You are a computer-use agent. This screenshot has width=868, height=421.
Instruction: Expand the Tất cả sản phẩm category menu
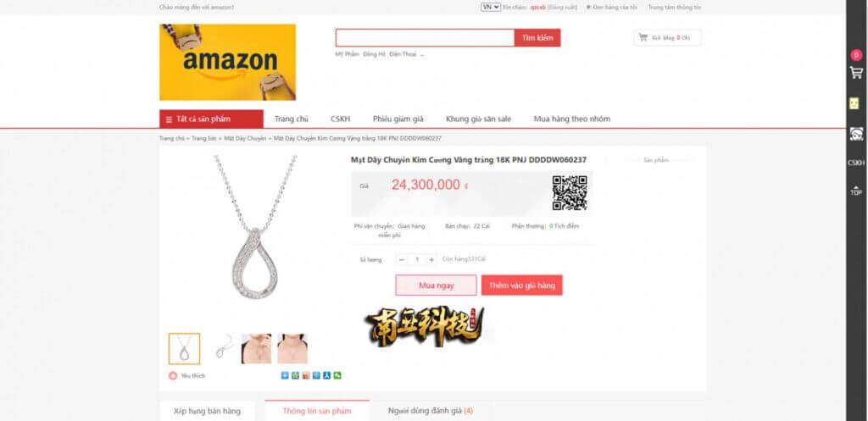pyautogui.click(x=211, y=119)
